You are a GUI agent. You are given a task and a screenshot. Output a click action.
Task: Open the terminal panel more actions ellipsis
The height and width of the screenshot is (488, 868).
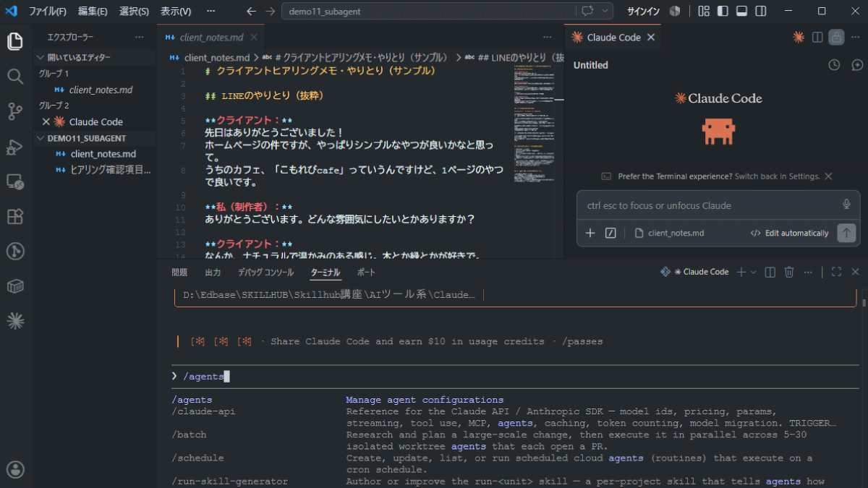point(808,272)
